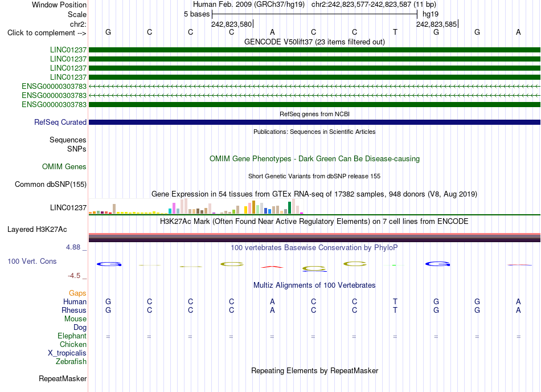Click the T base in the top sequence row
This screenshot has height=392, width=541.
pos(395,32)
